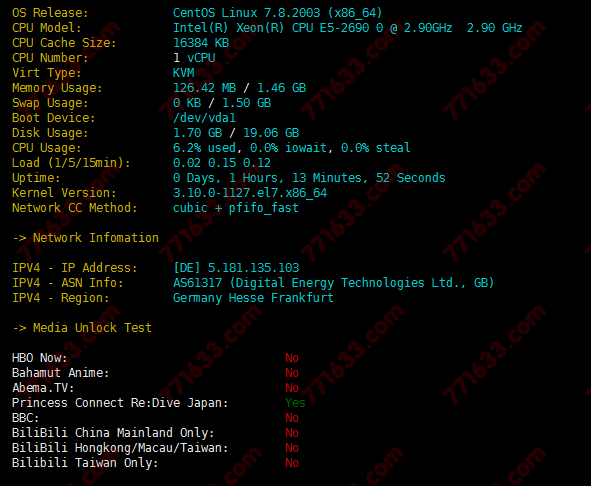Click the Germany Hesse Frankfurt region text
Viewport: 591px width, 486px height.
(x=253, y=298)
